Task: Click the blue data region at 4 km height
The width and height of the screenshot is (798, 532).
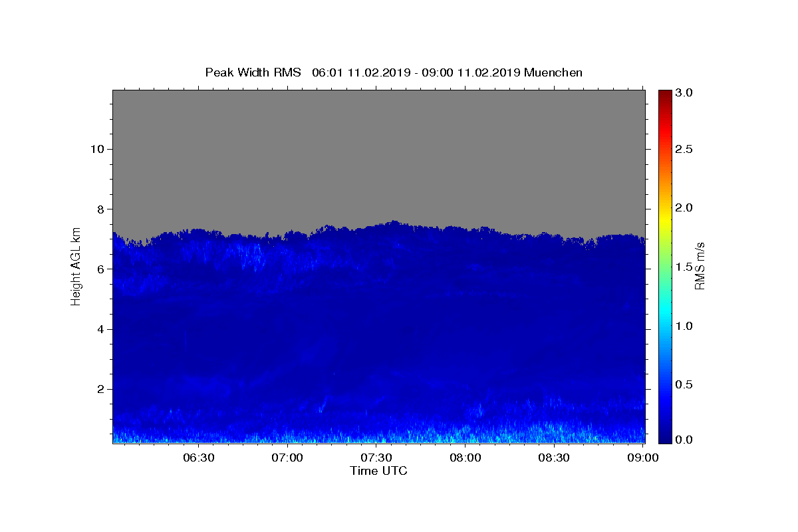Action: [x=378, y=329]
